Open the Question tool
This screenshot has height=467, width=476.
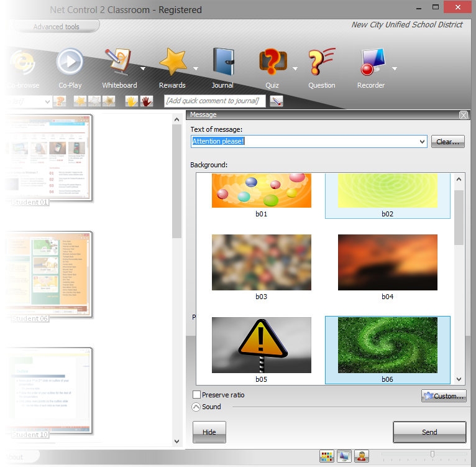tap(322, 68)
